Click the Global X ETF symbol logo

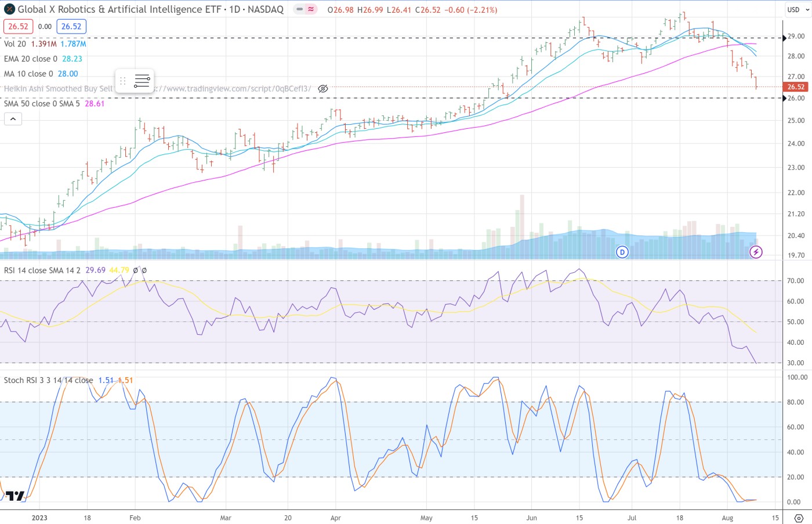coord(9,9)
